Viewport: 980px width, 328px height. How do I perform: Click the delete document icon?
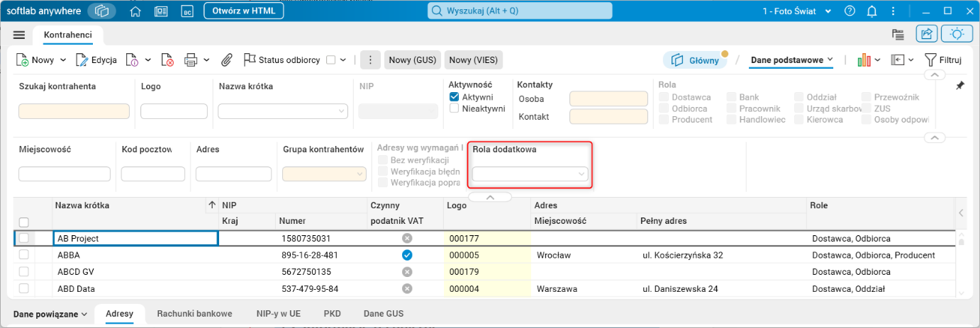point(167,60)
